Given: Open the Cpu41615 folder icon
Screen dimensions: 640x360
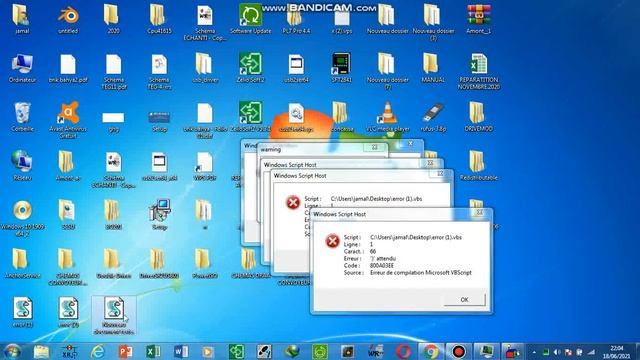Looking at the screenshot, I should [159, 18].
